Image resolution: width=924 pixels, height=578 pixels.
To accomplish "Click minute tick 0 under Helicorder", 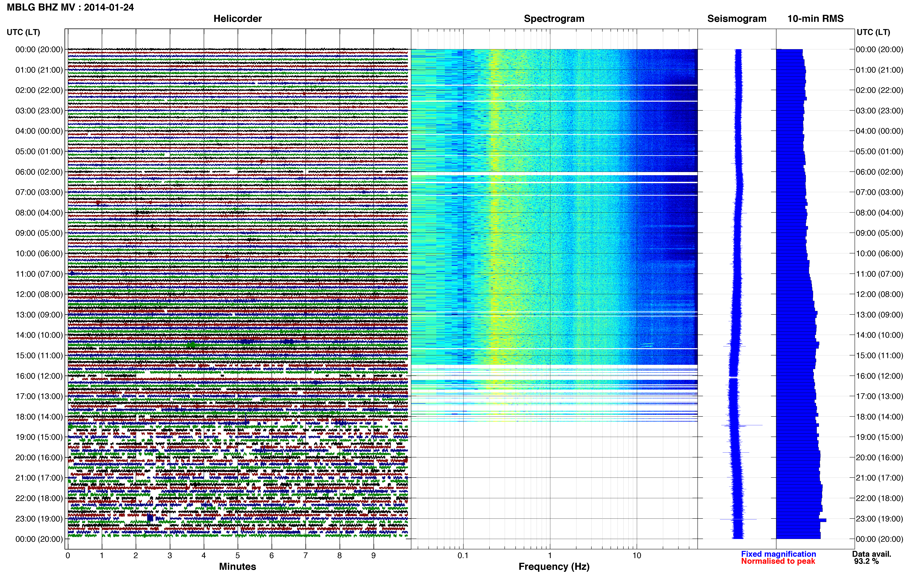I will (68, 555).
